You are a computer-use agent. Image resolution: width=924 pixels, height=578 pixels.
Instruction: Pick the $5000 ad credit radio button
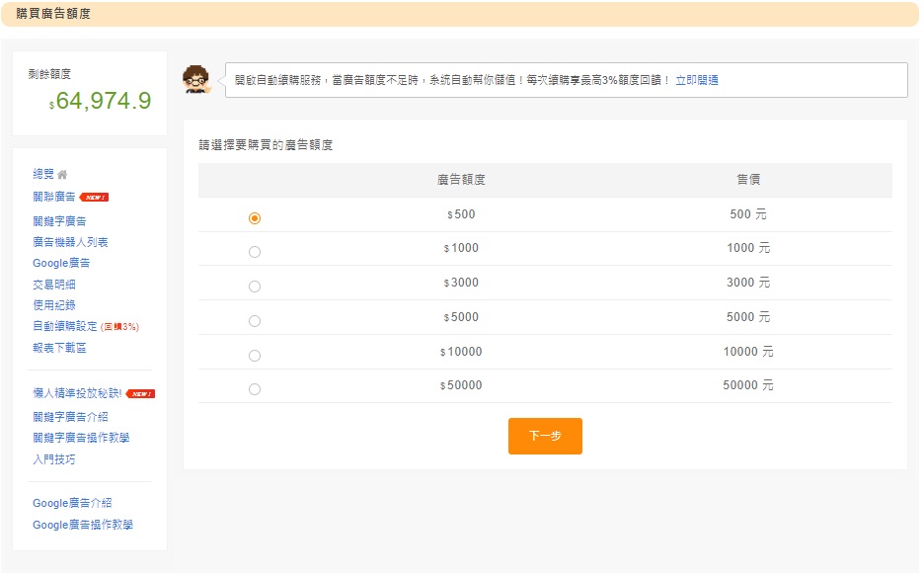coord(255,321)
